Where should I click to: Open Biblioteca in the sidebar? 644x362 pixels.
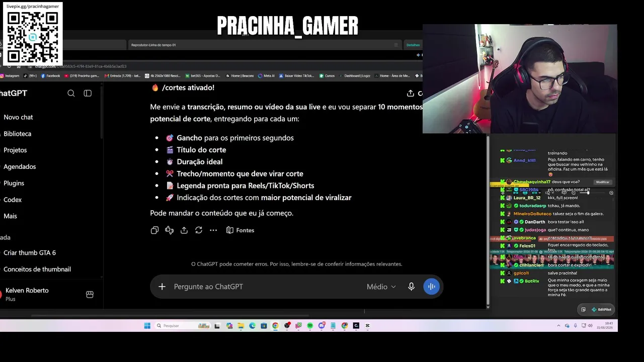pos(17,134)
